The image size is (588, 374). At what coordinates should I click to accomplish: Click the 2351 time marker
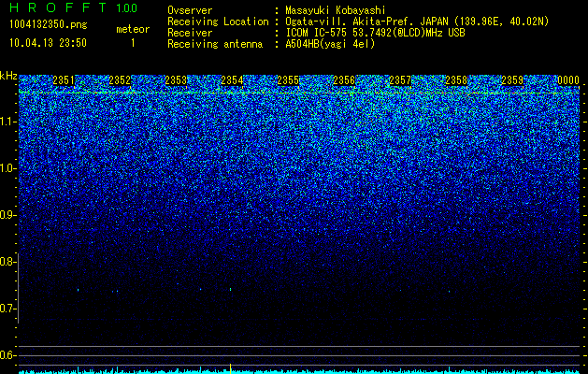click(x=64, y=80)
